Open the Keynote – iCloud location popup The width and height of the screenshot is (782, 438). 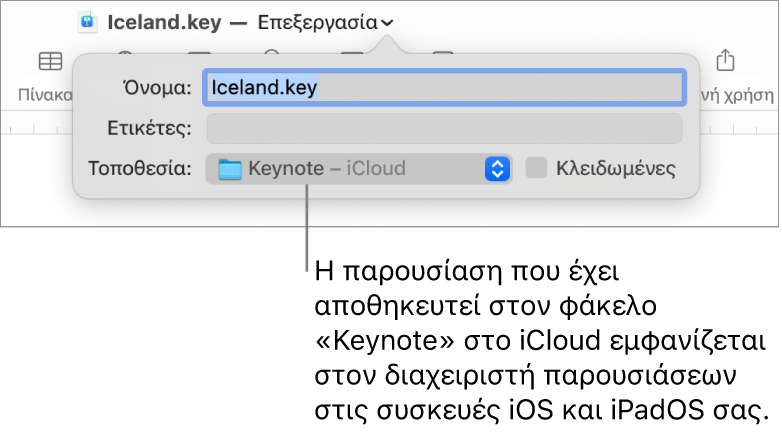click(x=359, y=169)
